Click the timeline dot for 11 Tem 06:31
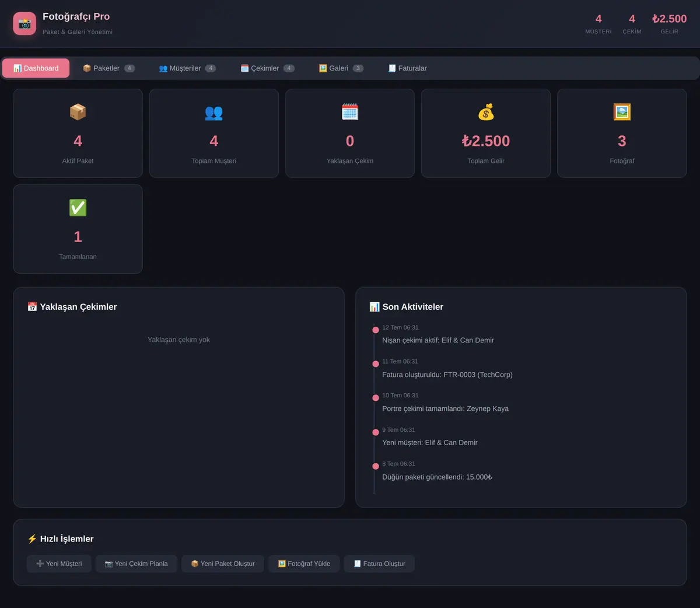The height and width of the screenshot is (608, 700). point(376,364)
